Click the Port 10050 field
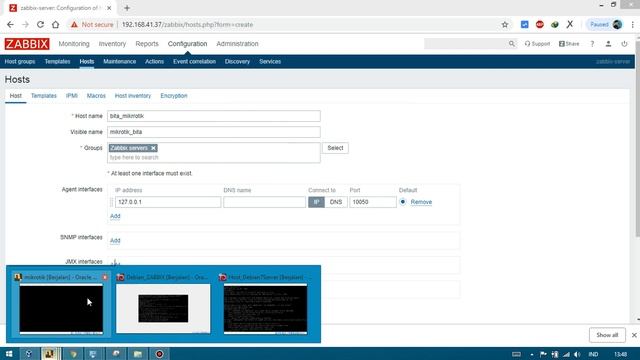The width and height of the screenshot is (640, 360). [x=373, y=202]
